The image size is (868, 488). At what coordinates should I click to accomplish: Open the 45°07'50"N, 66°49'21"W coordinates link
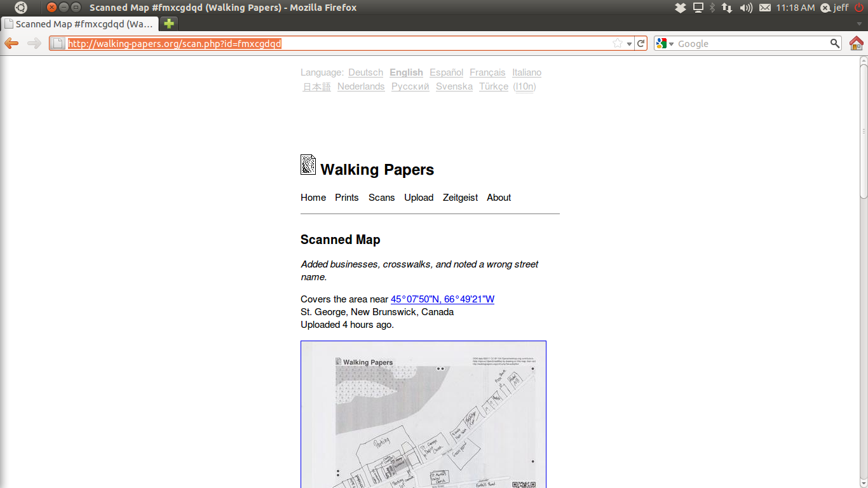(x=442, y=299)
